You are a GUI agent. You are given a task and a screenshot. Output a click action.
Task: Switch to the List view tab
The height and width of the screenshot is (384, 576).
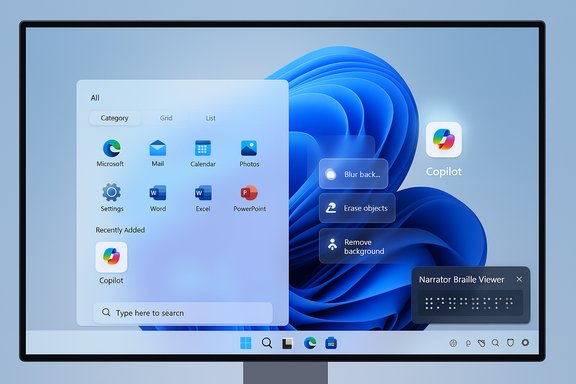click(x=210, y=118)
